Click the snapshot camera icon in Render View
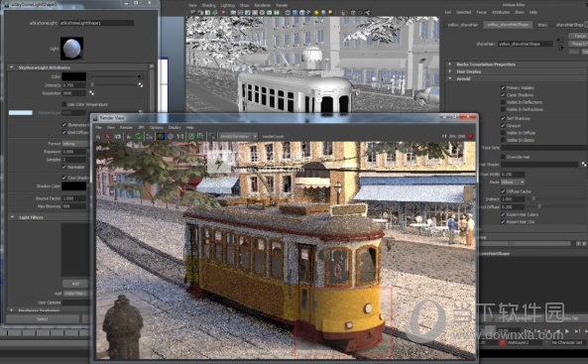This screenshot has height=364, width=588. point(118,136)
